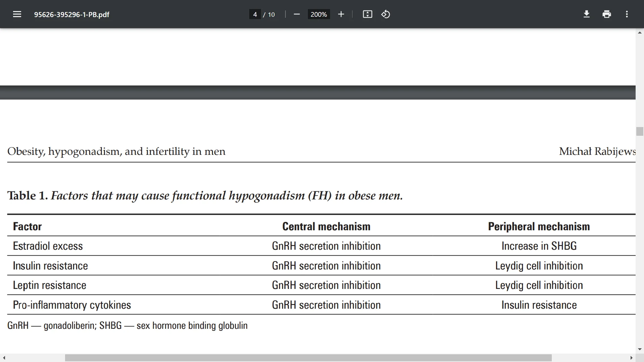
Task: Click the 'Table 1.' caption text
Action: (28, 195)
